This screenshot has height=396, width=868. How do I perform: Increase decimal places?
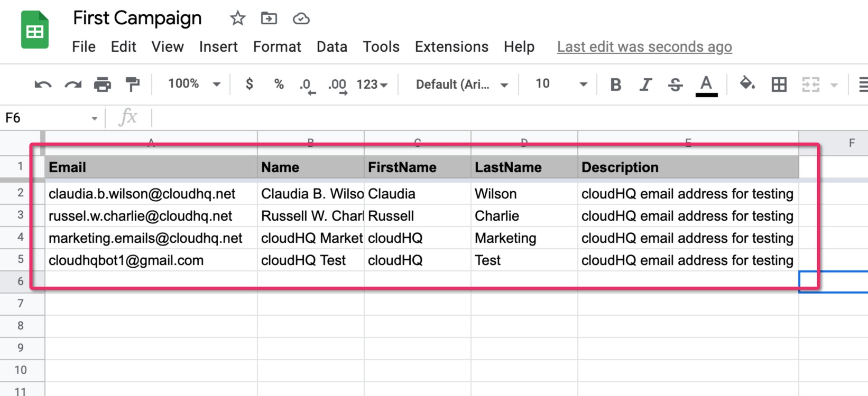[x=337, y=86]
